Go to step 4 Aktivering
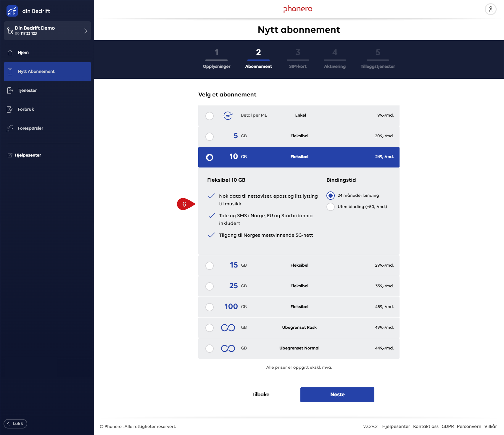Screen dimensions: 504x435 pos(335,59)
